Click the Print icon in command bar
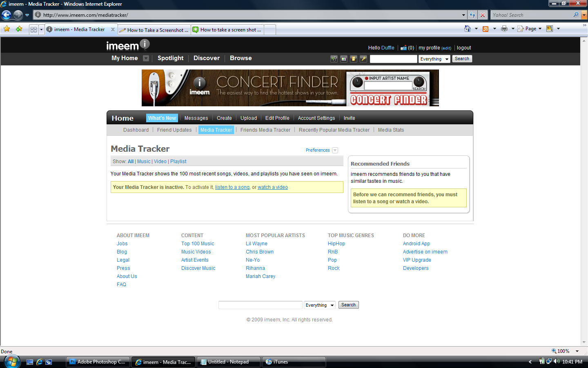This screenshot has height=368, width=588. (x=504, y=29)
